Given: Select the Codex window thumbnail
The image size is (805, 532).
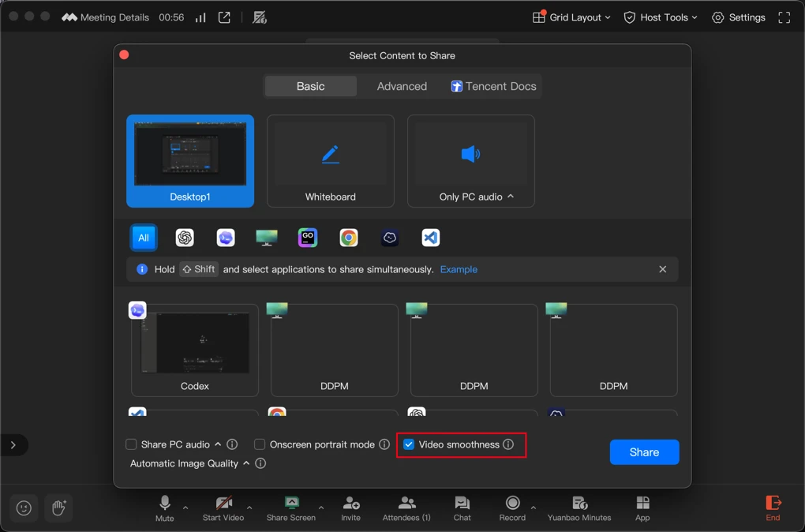Looking at the screenshot, I should pyautogui.click(x=195, y=350).
